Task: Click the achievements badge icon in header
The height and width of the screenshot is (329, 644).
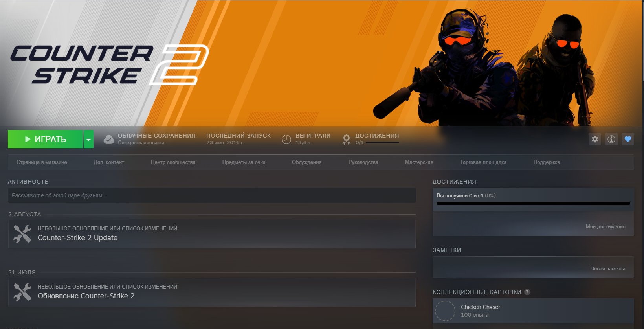Action: [346, 139]
